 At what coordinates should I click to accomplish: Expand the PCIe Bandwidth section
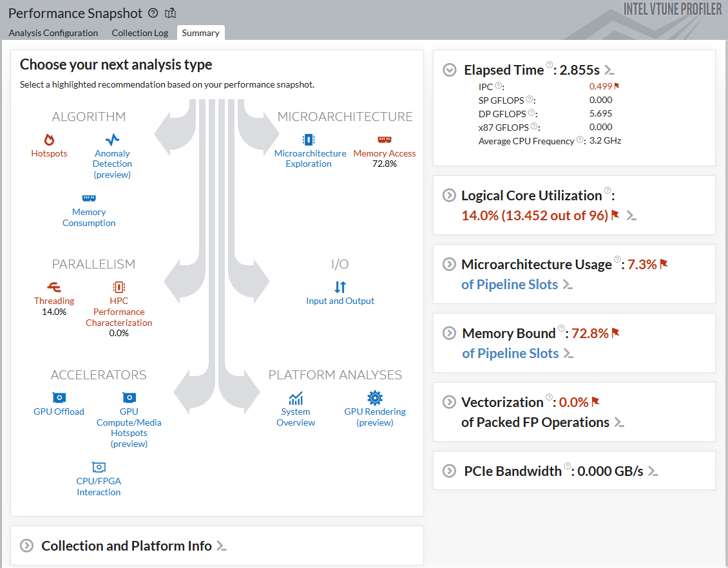point(450,471)
